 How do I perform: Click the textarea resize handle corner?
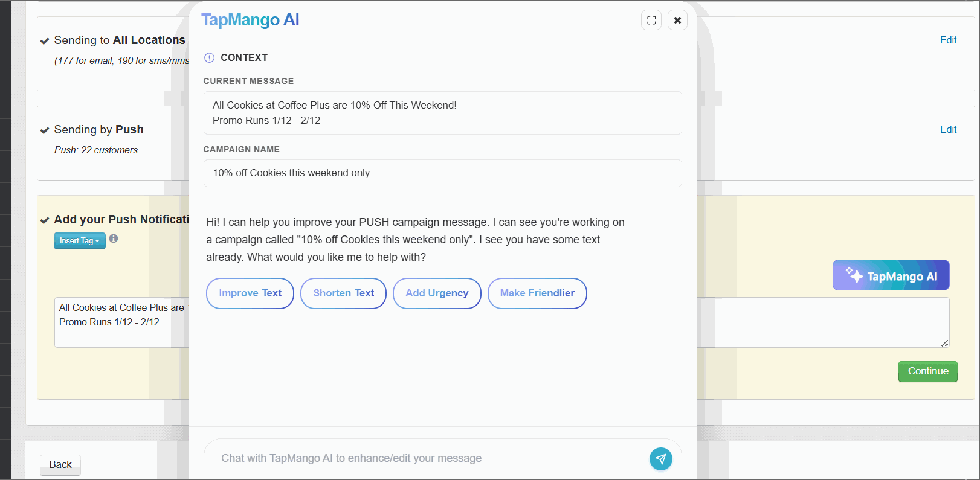point(945,343)
